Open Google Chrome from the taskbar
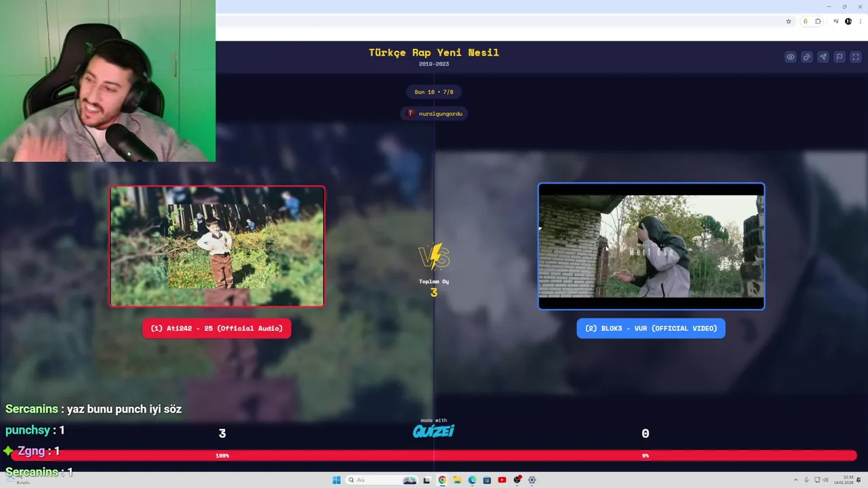Viewport: 868px width, 488px height. coord(442,480)
